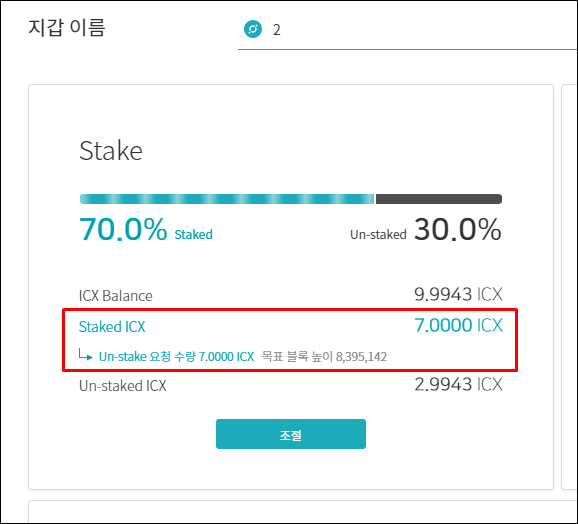Click the 2.9943 ICX un-staked value

pyautogui.click(x=458, y=384)
